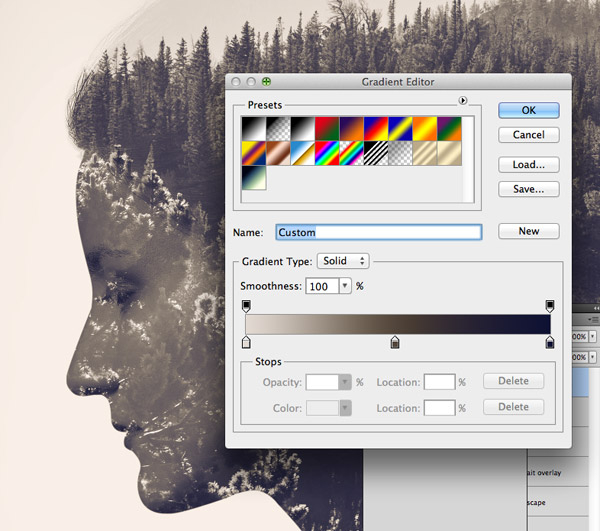600x531 pixels.
Task: Click the Name field containing Custom
Action: coord(378,232)
